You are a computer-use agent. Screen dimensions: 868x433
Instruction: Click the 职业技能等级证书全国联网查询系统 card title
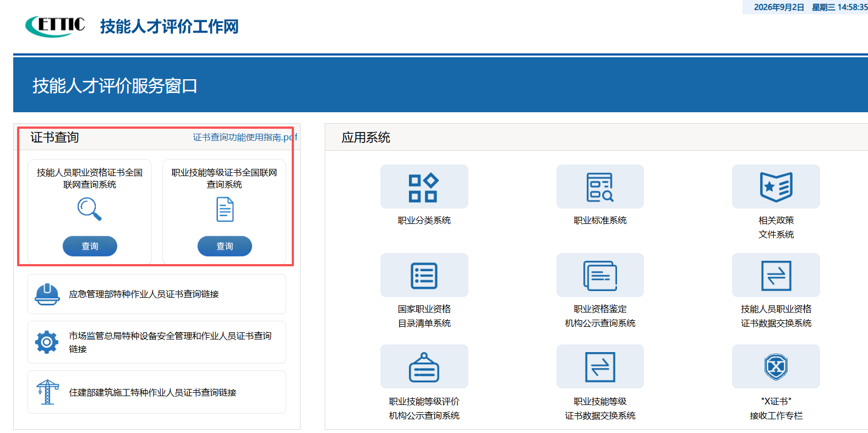225,178
